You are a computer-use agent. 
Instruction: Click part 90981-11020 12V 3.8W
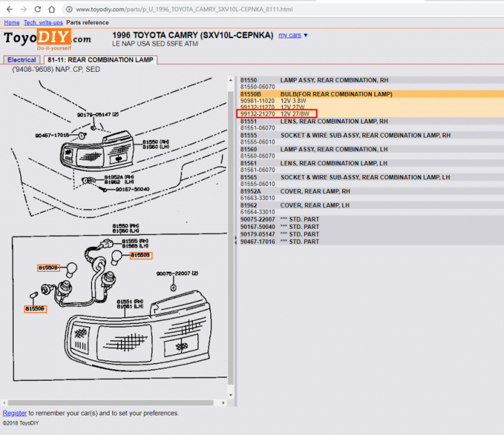pyautogui.click(x=274, y=101)
